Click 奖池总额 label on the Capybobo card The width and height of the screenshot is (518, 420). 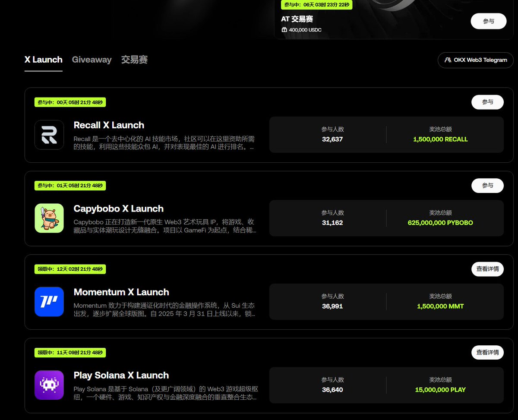[440, 212]
